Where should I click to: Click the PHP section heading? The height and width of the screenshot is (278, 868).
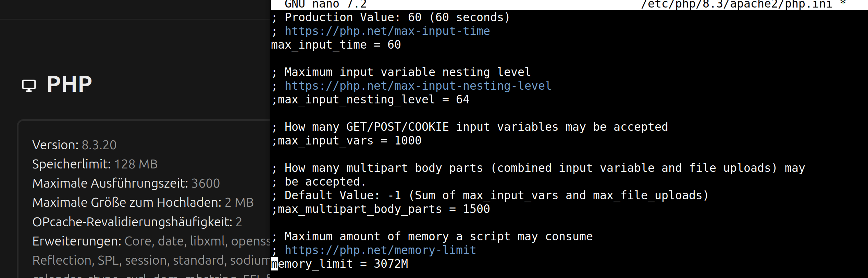(69, 84)
